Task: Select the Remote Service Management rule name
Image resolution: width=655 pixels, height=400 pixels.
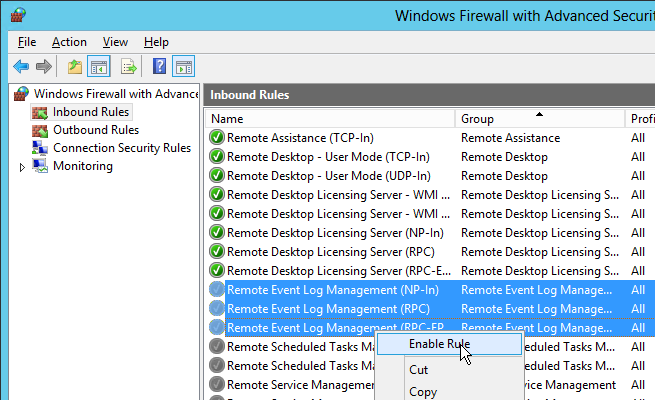Action: (x=300, y=385)
